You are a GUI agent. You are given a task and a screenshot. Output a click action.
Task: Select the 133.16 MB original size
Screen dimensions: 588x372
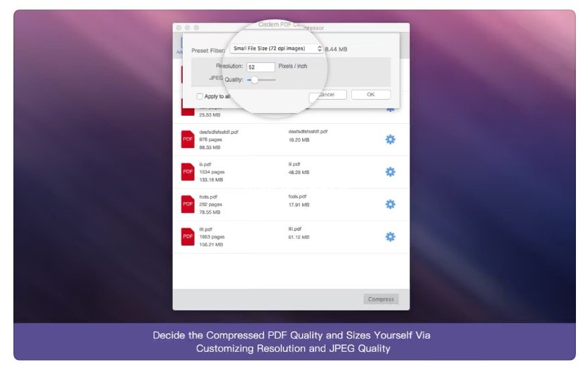point(211,180)
